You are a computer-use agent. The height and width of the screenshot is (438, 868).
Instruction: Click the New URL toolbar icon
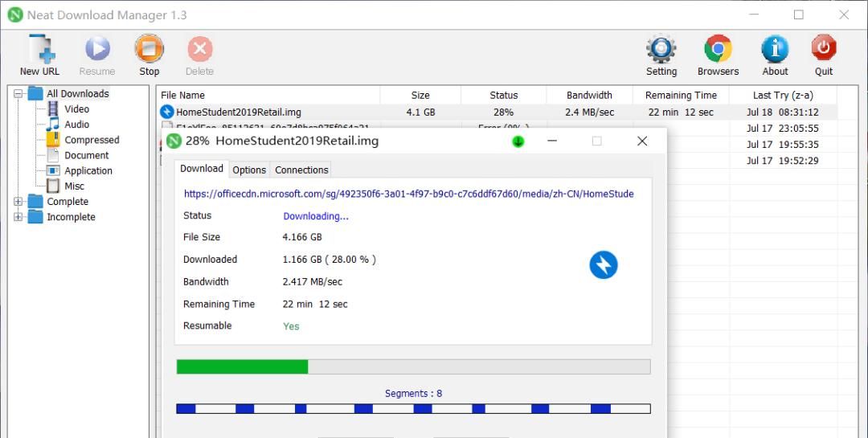click(x=42, y=49)
